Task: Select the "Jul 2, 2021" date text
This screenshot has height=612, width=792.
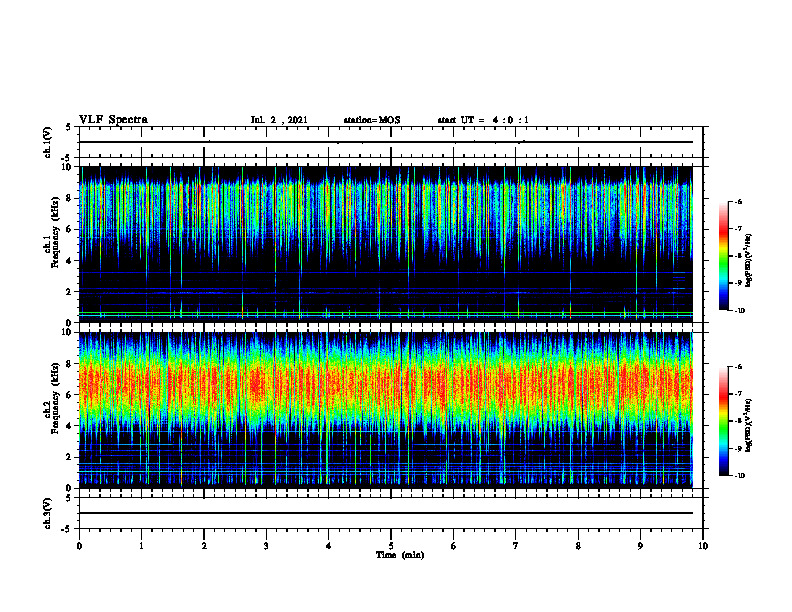Action: 279,120
